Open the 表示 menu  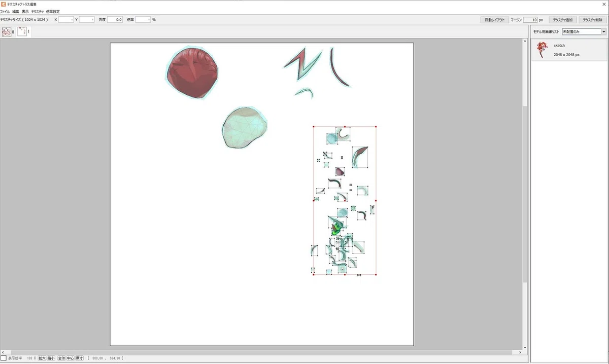tap(25, 11)
